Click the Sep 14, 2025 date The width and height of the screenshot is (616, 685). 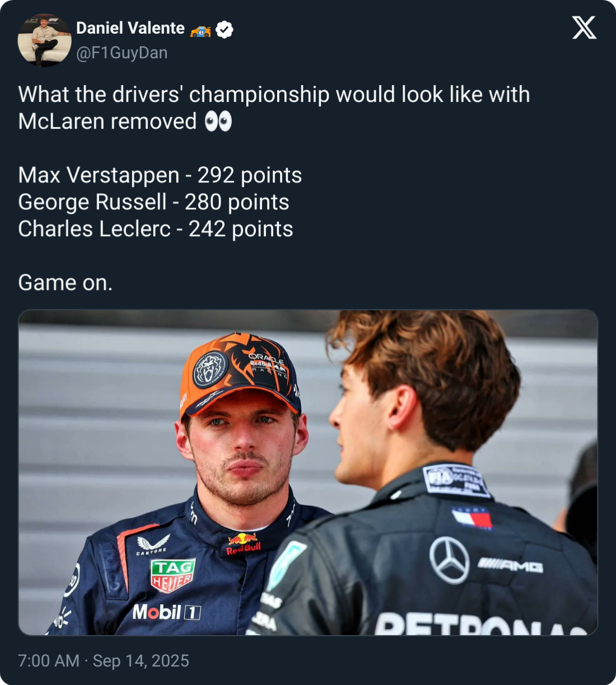(x=141, y=660)
